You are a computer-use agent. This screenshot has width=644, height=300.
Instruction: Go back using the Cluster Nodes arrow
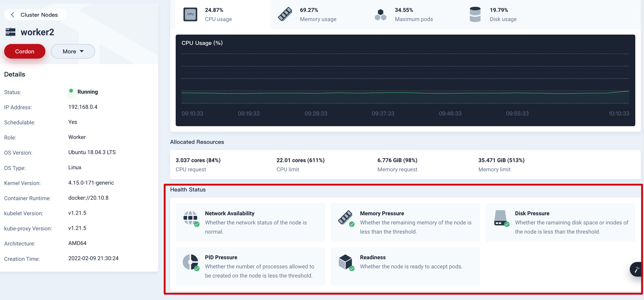(13, 15)
